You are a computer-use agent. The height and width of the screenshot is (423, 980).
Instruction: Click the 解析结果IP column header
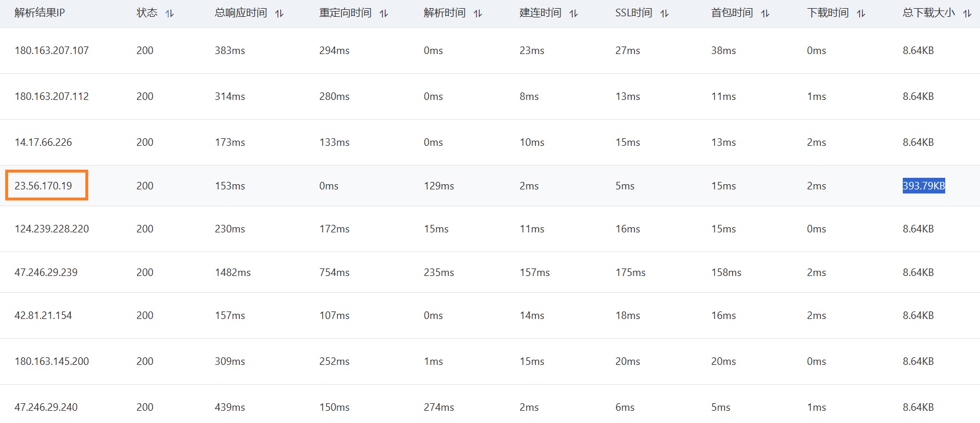click(x=39, y=13)
